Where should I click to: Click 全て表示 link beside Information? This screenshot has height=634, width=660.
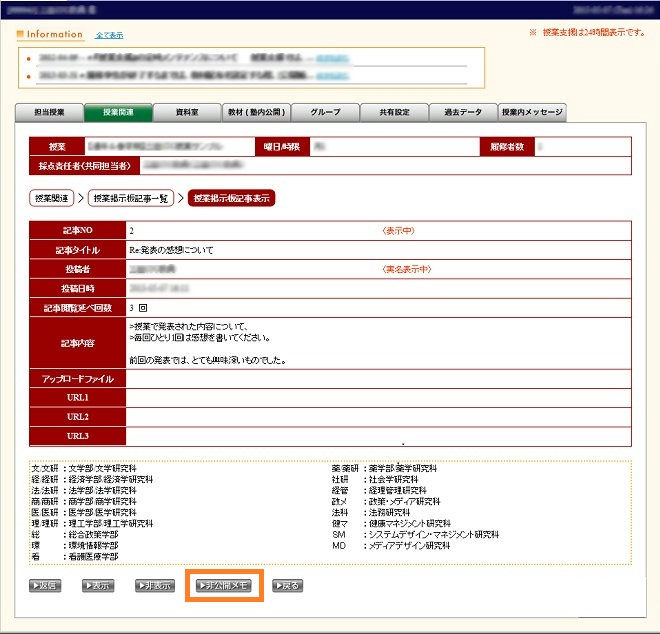108,35
